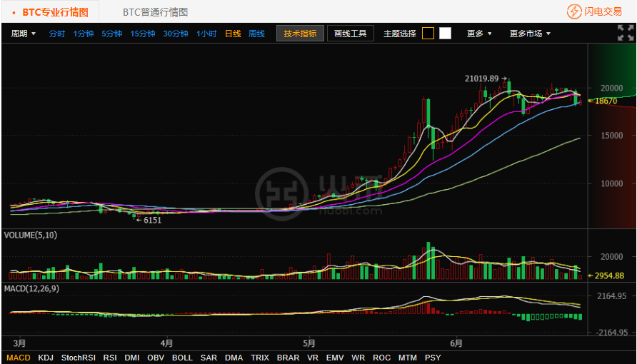This screenshot has height=364, width=637.
Task: Click the 18670 current price tag
Action: pos(606,101)
